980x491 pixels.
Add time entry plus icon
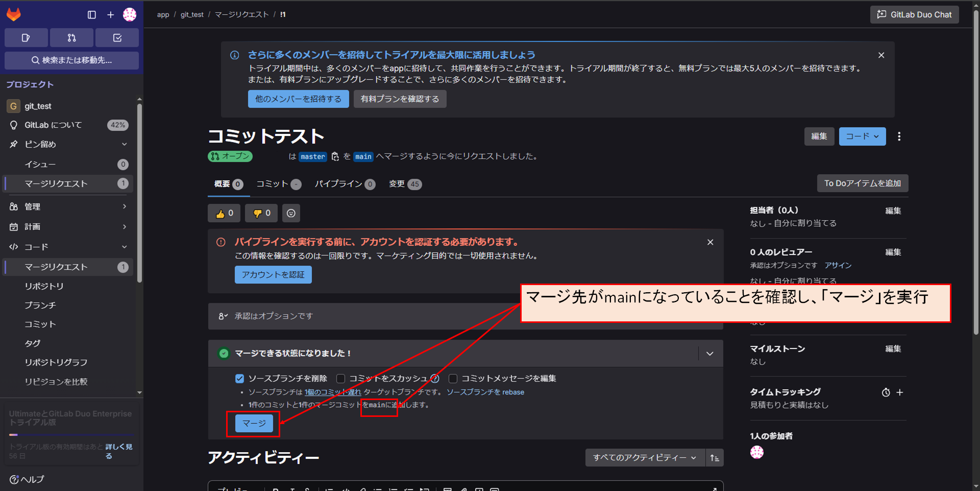900,392
